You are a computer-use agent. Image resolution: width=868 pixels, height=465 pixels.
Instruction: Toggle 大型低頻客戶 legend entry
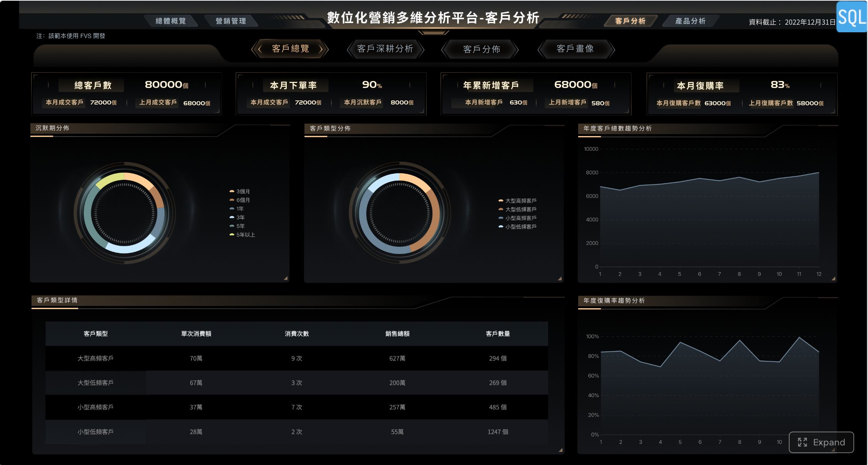[x=517, y=209]
